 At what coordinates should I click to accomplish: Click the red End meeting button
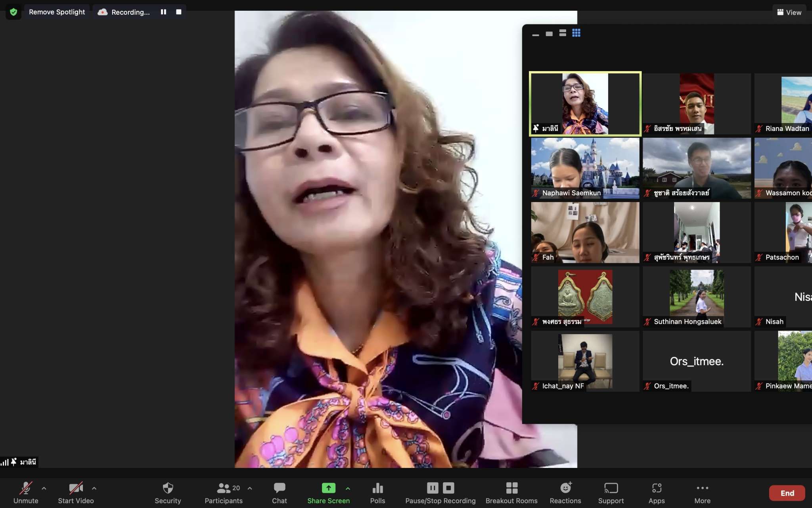pyautogui.click(x=787, y=493)
